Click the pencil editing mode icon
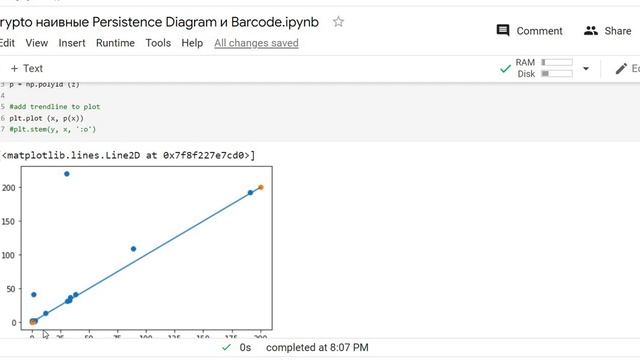The width and height of the screenshot is (640, 360). (x=621, y=69)
